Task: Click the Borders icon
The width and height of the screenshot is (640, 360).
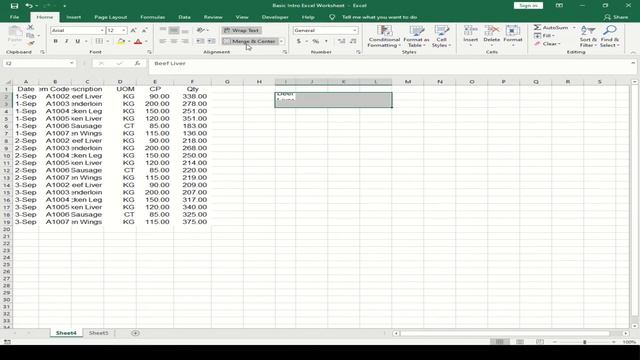Action: (x=99, y=41)
